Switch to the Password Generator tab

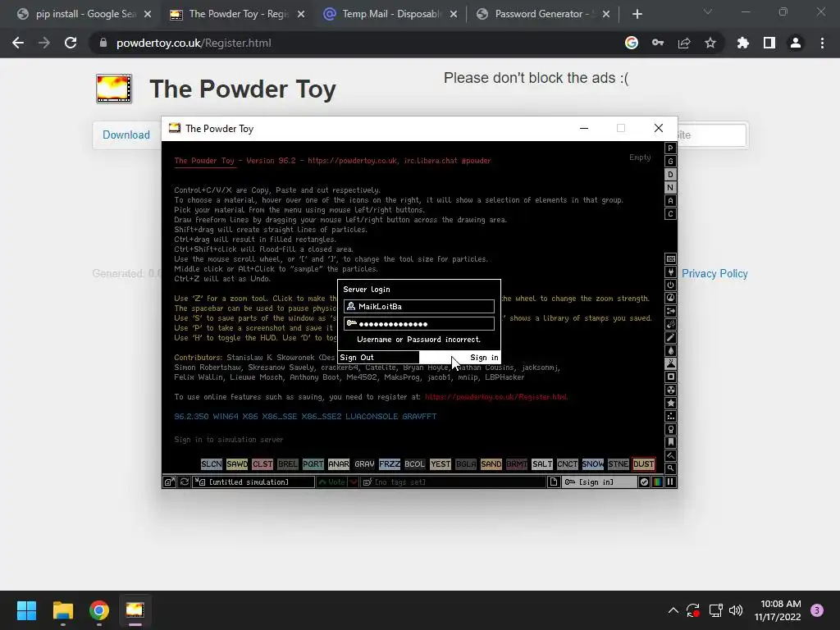tap(544, 14)
